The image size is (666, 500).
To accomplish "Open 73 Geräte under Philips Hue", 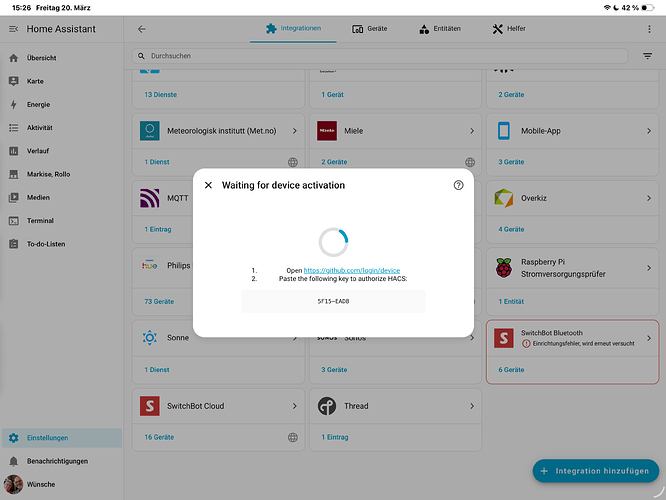I will tap(159, 302).
